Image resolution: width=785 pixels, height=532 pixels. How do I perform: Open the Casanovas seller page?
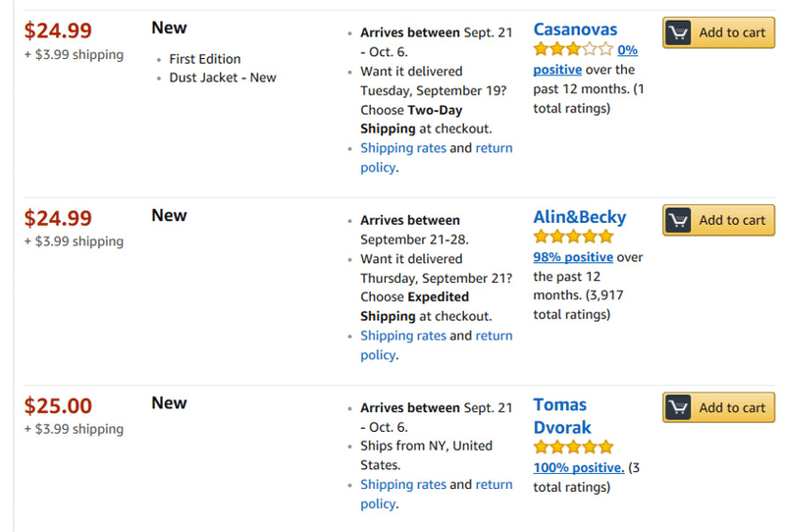575,29
